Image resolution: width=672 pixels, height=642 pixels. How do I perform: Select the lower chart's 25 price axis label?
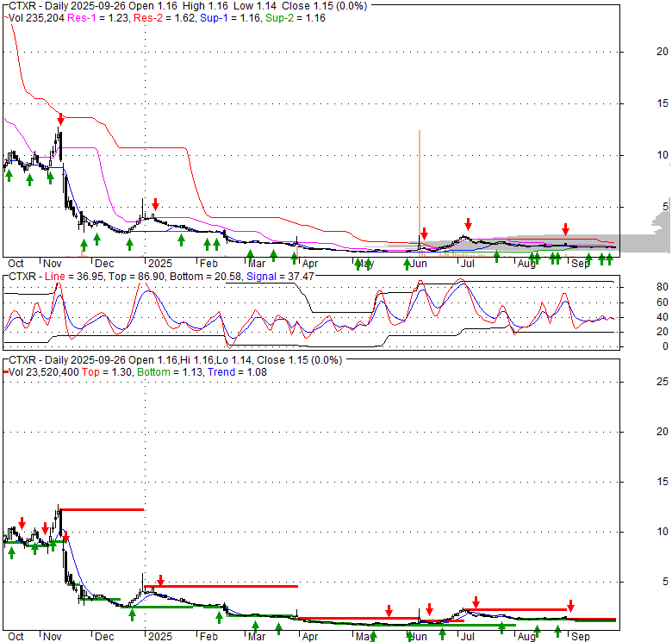[x=663, y=382]
